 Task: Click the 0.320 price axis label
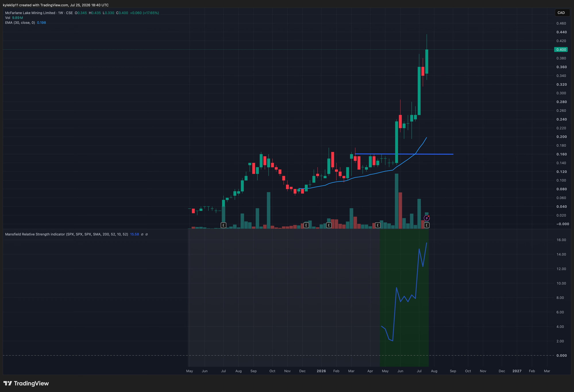tap(561, 84)
